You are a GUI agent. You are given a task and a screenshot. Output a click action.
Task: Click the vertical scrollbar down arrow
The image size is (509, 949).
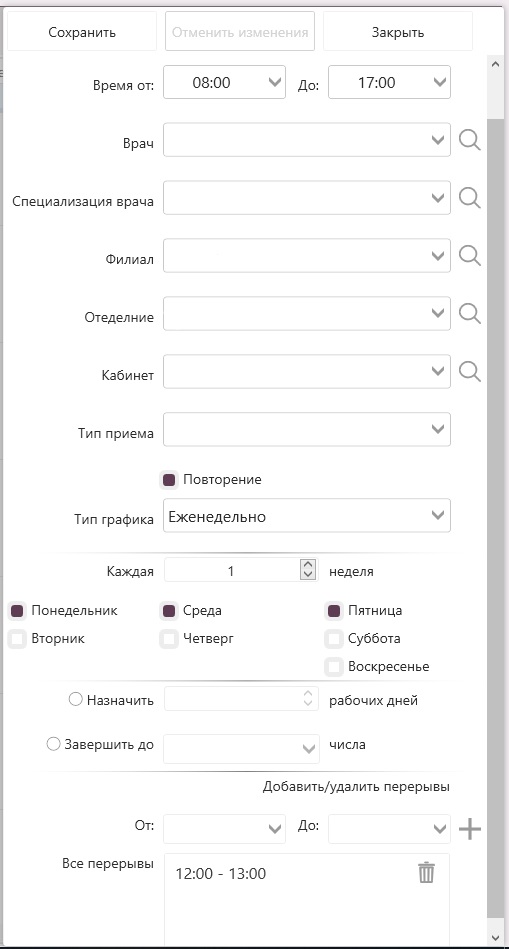[495, 937]
